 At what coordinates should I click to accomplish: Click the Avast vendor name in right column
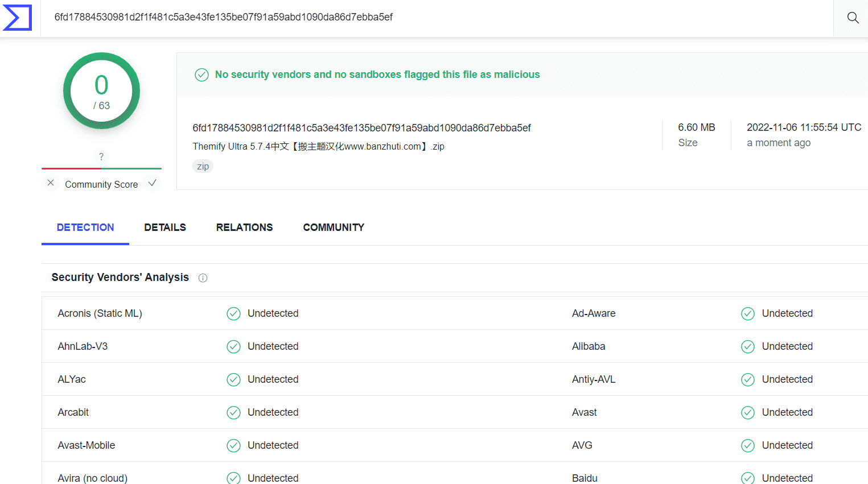point(585,412)
